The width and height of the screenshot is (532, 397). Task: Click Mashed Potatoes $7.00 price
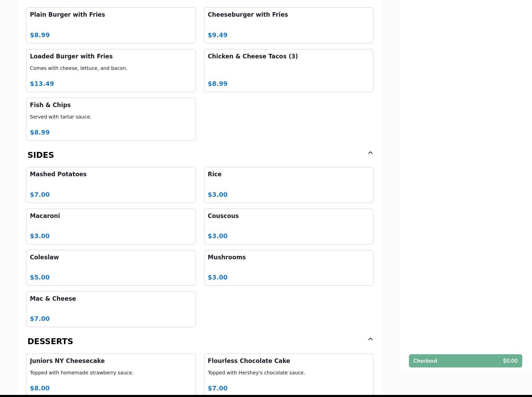click(40, 195)
